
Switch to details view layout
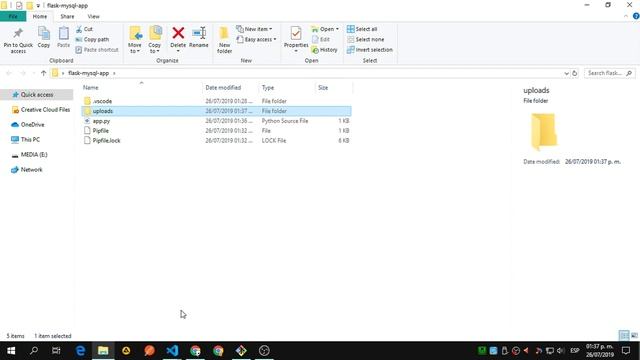624,336
